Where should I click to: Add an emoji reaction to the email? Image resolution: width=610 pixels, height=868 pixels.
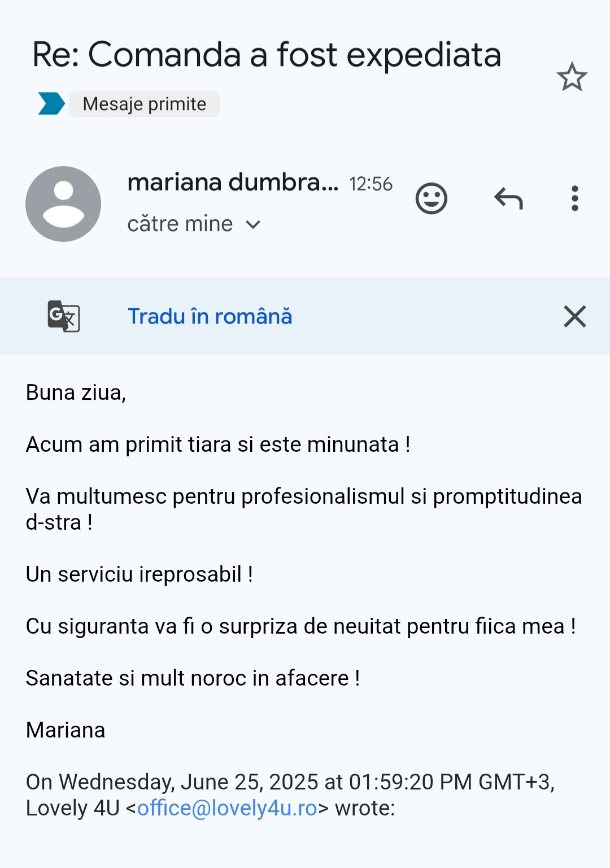(432, 199)
